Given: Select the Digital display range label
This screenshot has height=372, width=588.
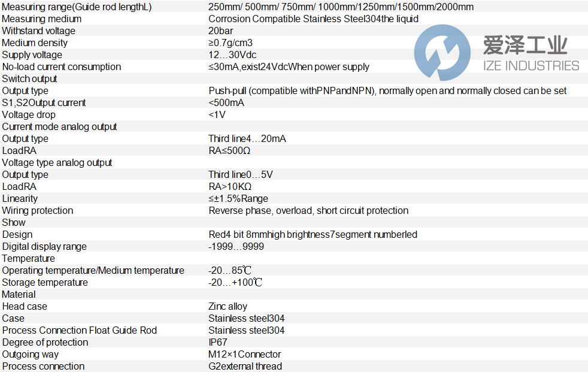Looking at the screenshot, I should pos(44,247).
